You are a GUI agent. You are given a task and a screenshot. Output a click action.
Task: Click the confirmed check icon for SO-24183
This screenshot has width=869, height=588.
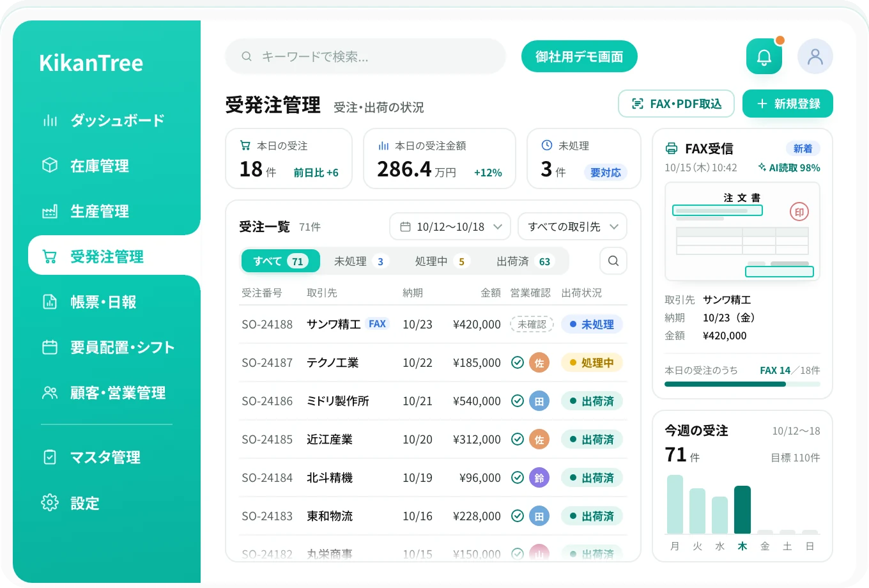(x=518, y=516)
